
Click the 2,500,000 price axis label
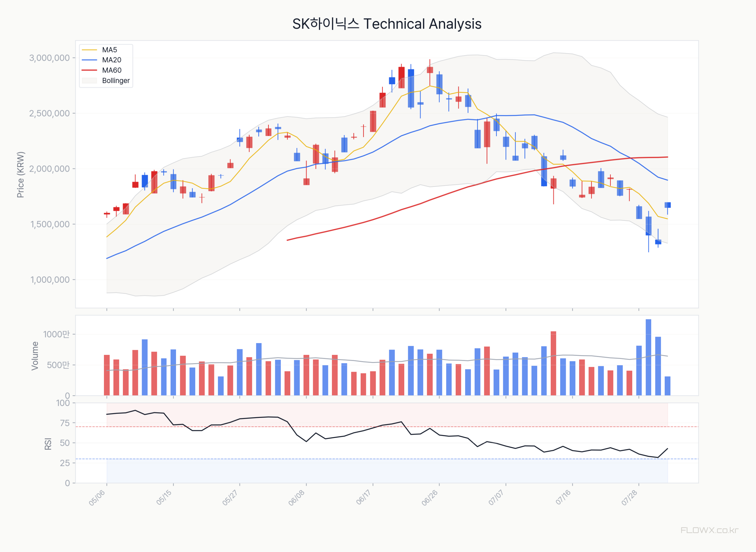click(x=49, y=113)
